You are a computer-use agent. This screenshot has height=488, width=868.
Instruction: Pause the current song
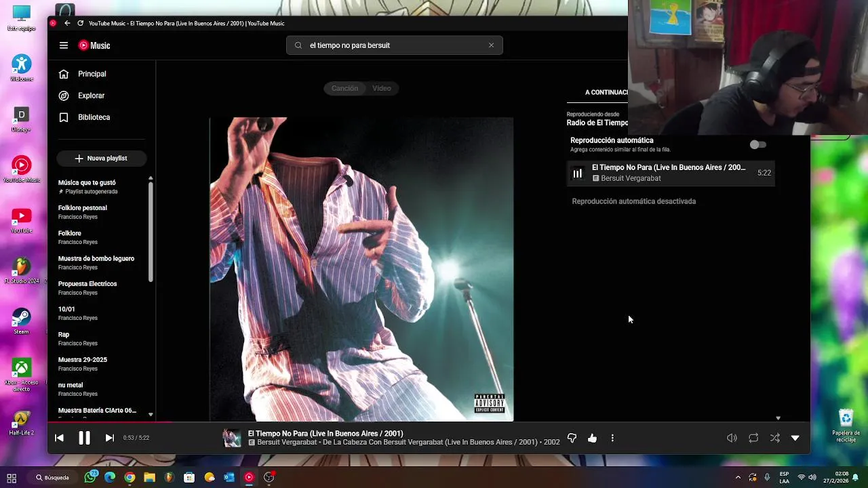pyautogui.click(x=84, y=438)
